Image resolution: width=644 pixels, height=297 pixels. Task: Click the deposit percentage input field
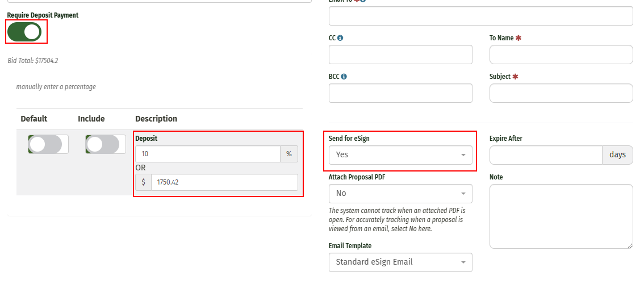click(207, 154)
